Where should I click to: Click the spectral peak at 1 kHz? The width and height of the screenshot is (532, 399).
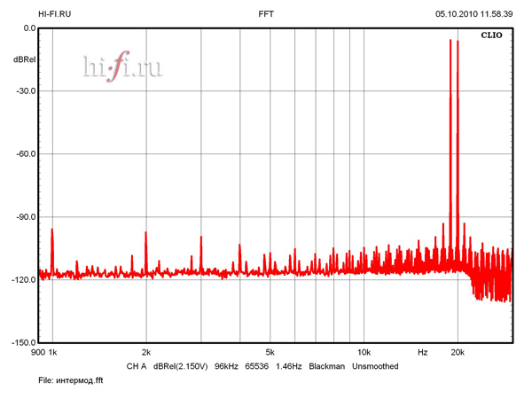tap(52, 232)
